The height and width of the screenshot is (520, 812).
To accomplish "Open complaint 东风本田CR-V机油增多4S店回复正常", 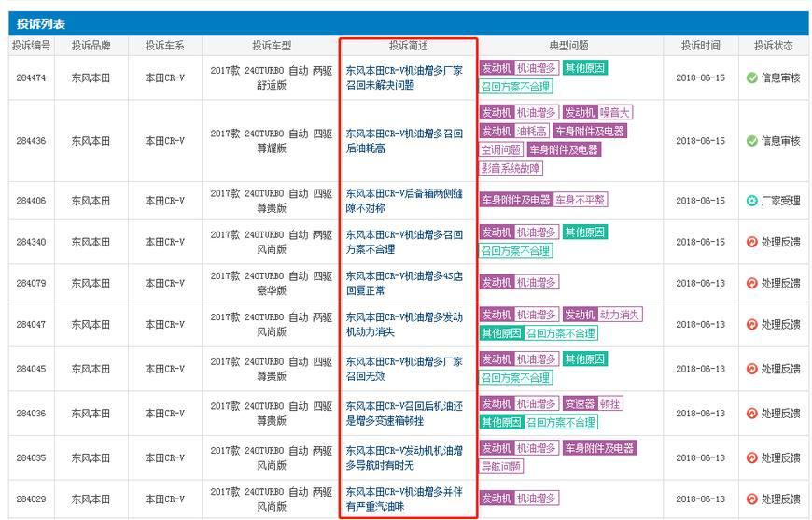I will (404, 283).
